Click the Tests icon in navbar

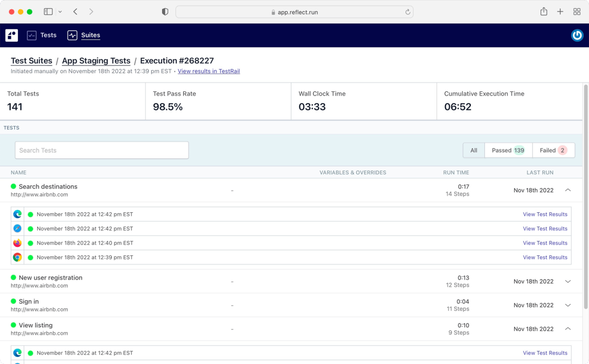tap(32, 35)
